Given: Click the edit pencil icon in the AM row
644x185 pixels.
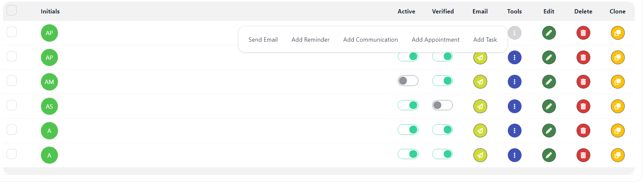Looking at the screenshot, I should click(549, 82).
